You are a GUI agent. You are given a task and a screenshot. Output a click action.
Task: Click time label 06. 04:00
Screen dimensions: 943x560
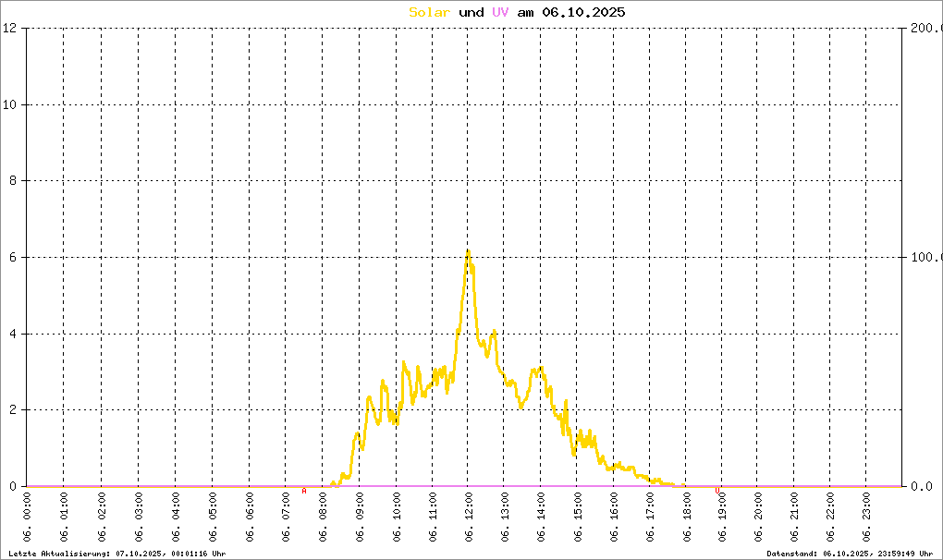click(175, 517)
